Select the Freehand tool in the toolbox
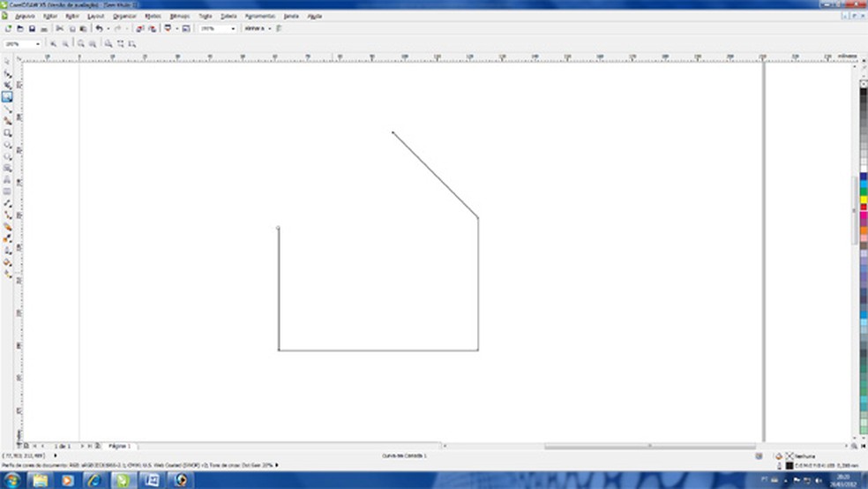This screenshot has height=489, width=868. pos(7,109)
